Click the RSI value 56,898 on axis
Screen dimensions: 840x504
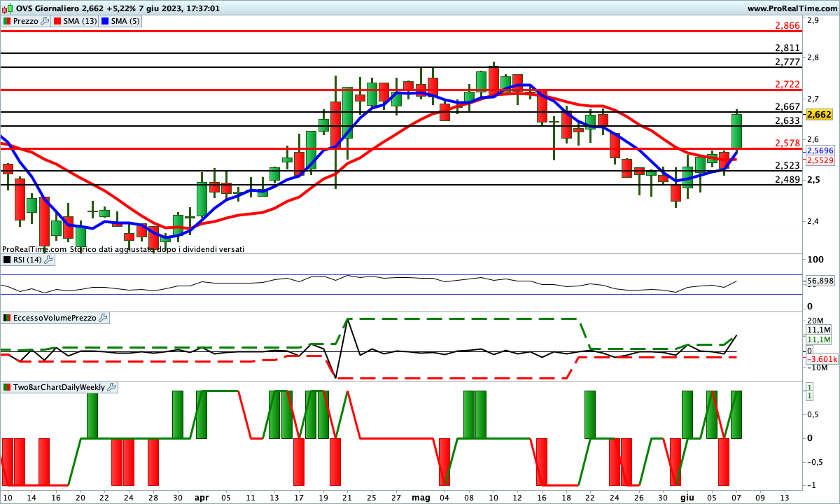coord(820,281)
